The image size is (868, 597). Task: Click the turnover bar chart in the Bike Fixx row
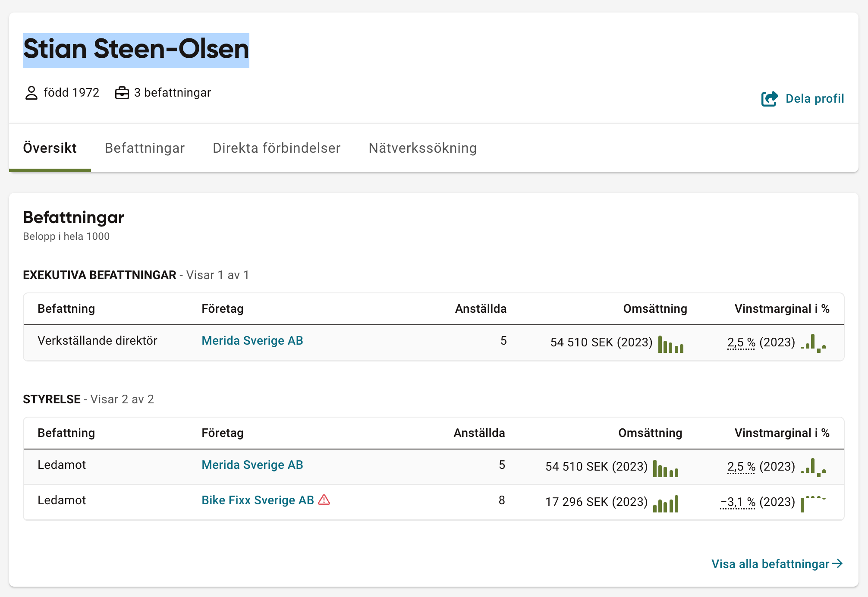tap(665, 503)
